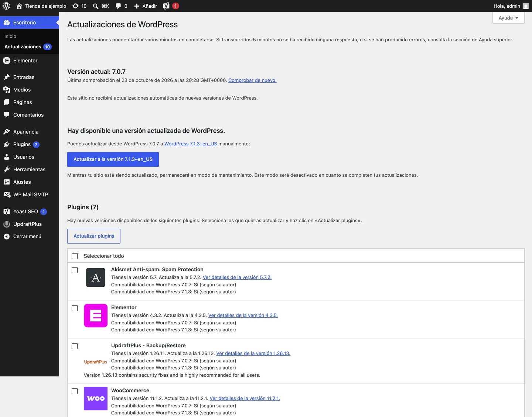Image resolution: width=532 pixels, height=417 pixels.
Task: Open 'Ver detalles de la versión 4.3.5.' link
Action: tap(243, 315)
